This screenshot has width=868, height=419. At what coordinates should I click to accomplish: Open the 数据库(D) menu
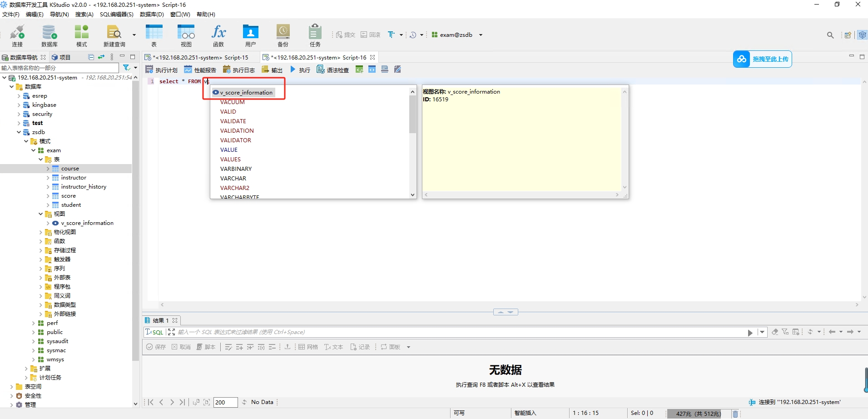point(151,14)
